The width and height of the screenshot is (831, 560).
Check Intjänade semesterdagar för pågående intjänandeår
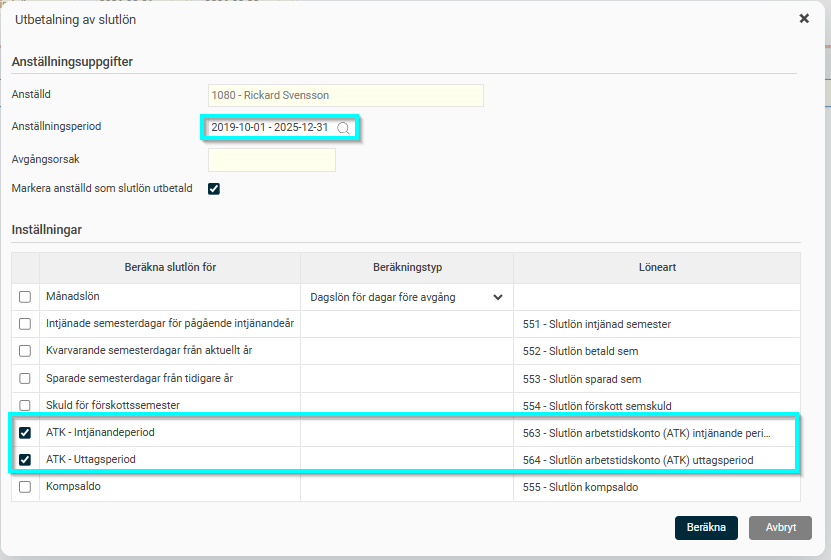click(25, 324)
